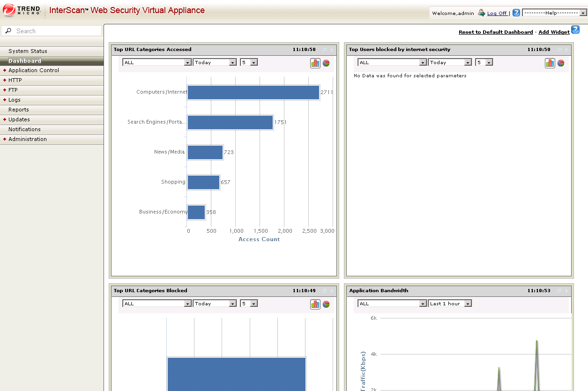Click the Shopping bar in chart
This screenshot has height=391, width=588.
coord(203,182)
